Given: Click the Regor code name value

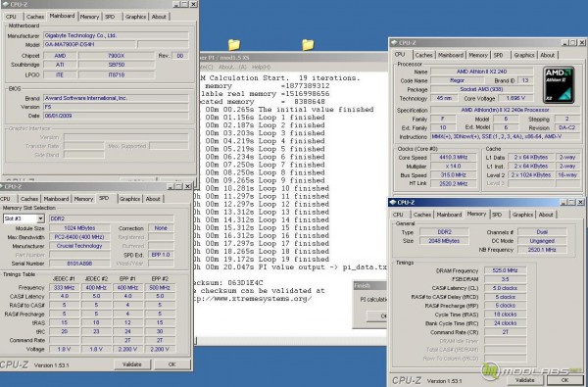Looking at the screenshot, I should click(x=457, y=80).
